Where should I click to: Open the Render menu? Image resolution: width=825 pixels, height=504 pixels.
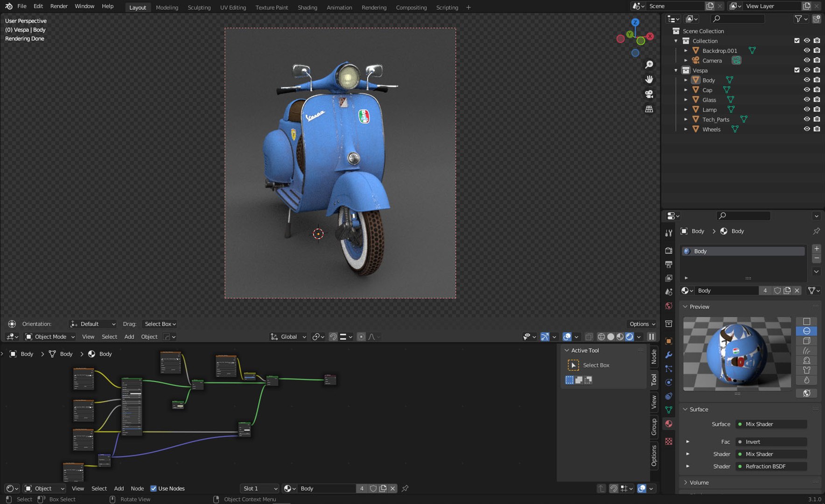(59, 6)
